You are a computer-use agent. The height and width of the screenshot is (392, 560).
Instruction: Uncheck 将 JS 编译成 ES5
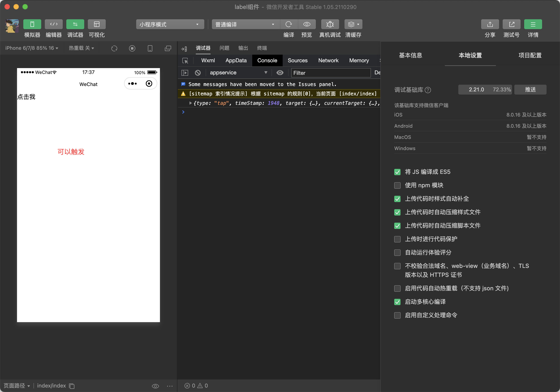(x=397, y=172)
